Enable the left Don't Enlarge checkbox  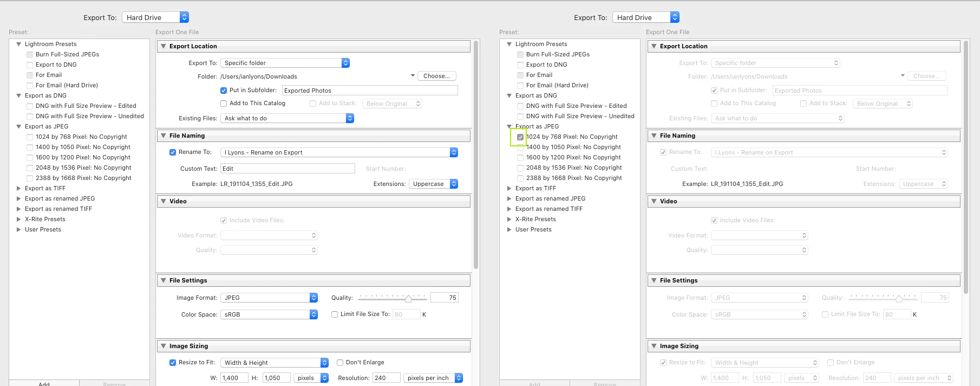tap(340, 363)
